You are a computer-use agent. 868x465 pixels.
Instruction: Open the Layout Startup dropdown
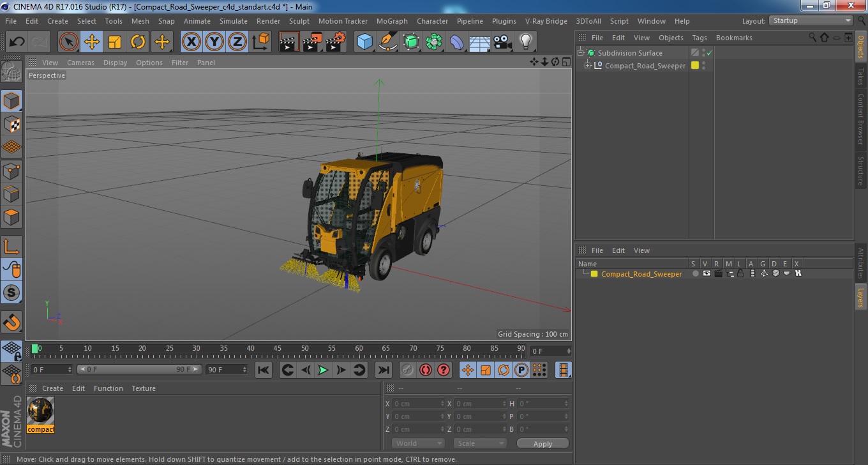tap(811, 21)
